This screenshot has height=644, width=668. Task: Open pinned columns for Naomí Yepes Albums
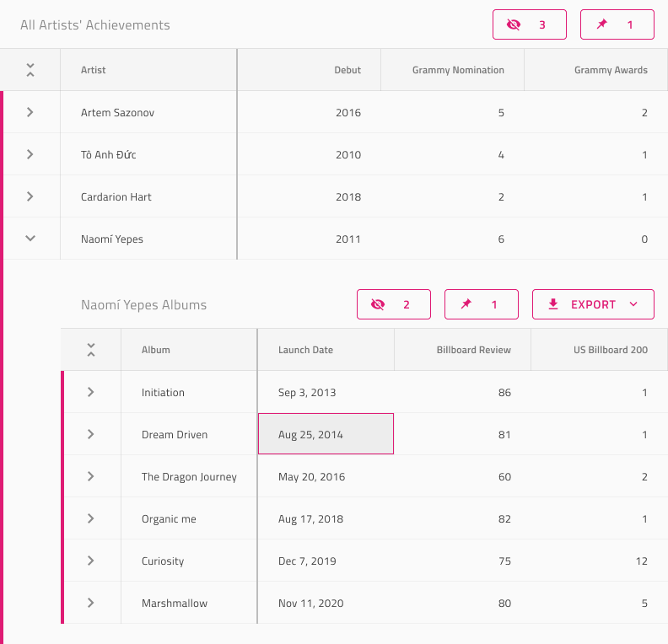(x=481, y=304)
